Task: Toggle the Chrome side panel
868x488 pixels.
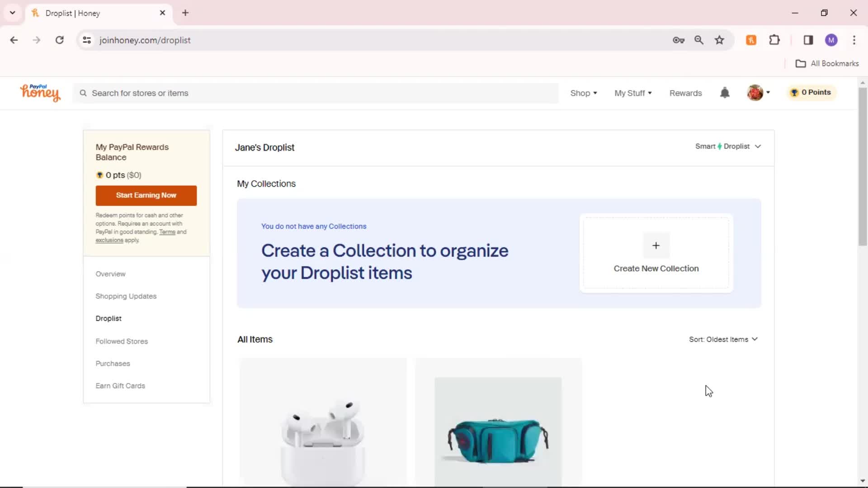Action: pos(808,40)
